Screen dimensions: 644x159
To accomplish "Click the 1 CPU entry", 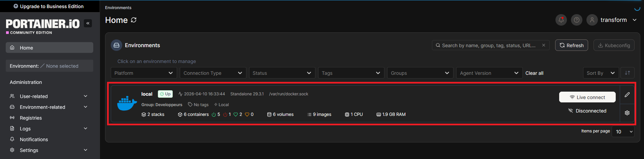I will point(354,115).
